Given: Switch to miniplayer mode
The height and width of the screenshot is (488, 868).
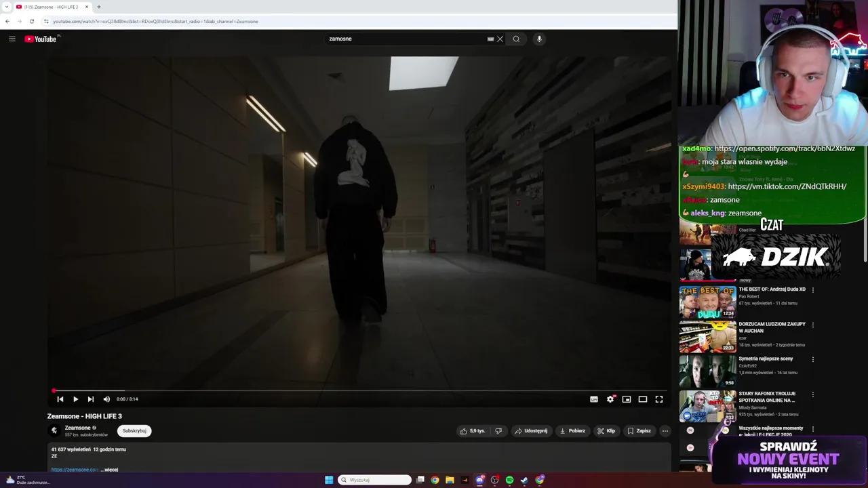Looking at the screenshot, I should pos(627,399).
